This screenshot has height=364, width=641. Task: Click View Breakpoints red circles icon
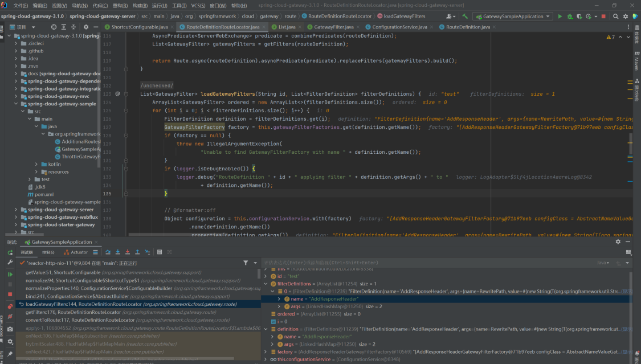10,306
